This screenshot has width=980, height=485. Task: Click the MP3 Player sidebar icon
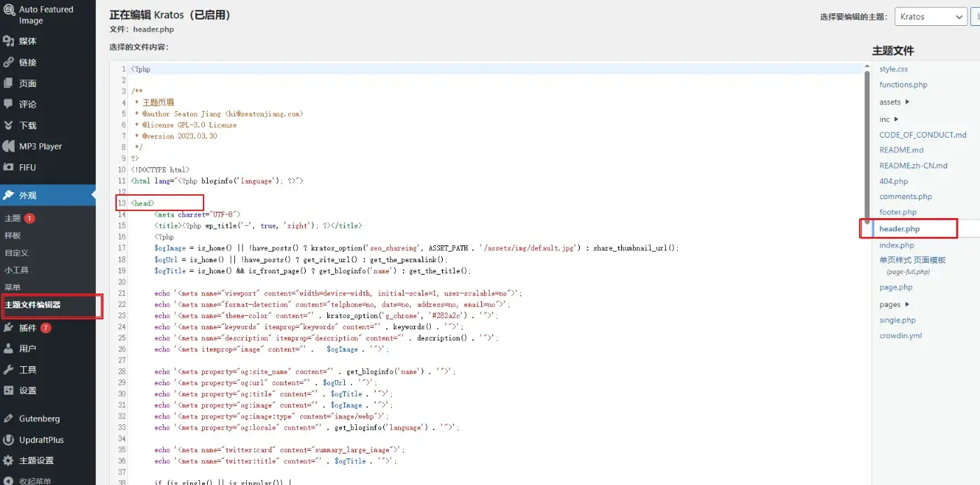(x=8, y=146)
